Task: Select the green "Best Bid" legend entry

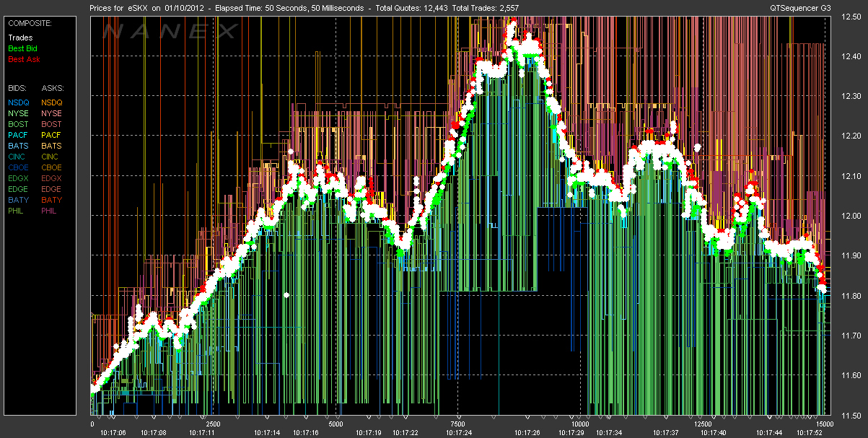Action: point(22,48)
